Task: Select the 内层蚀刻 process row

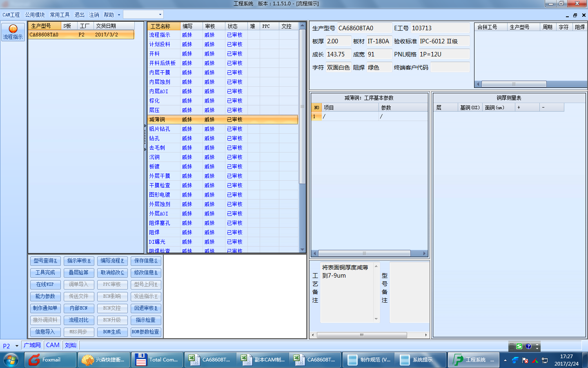Action: tap(223, 82)
